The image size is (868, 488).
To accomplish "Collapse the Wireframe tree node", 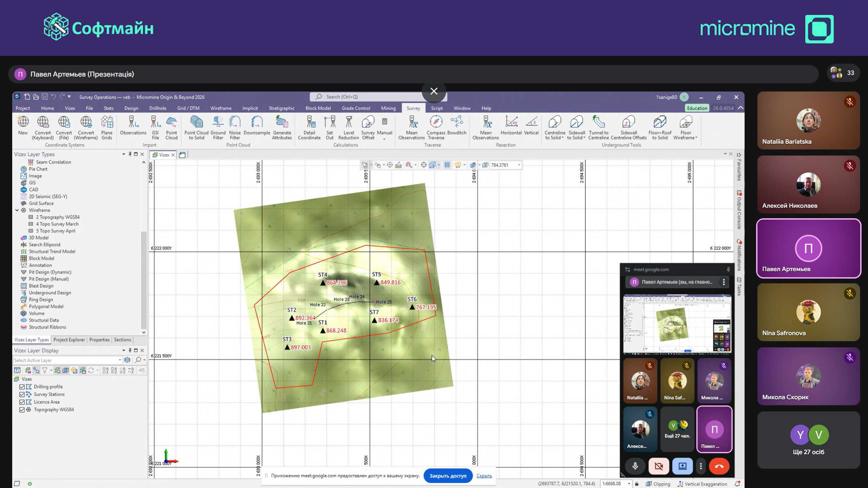I will click(17, 210).
